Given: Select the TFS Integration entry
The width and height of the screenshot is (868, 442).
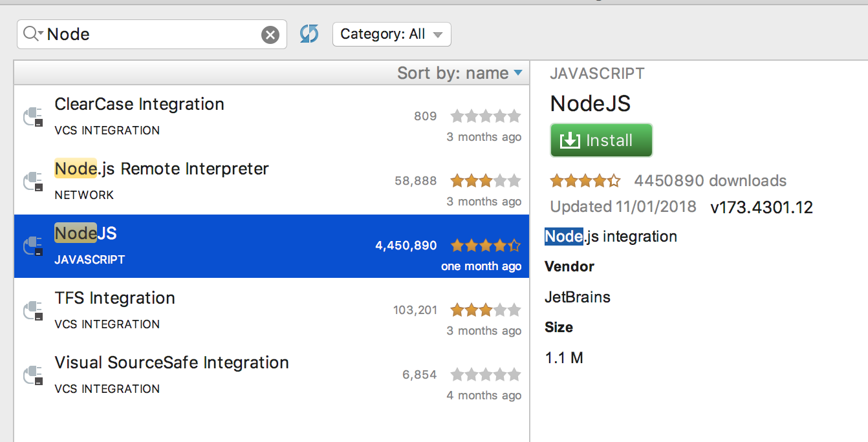Looking at the screenshot, I should (x=194, y=311).
